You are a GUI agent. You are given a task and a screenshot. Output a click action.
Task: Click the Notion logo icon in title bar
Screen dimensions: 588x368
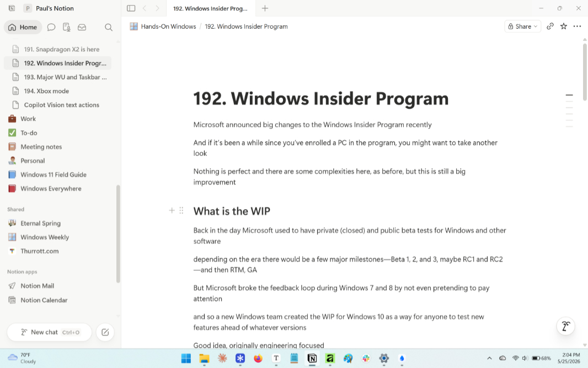point(12,8)
